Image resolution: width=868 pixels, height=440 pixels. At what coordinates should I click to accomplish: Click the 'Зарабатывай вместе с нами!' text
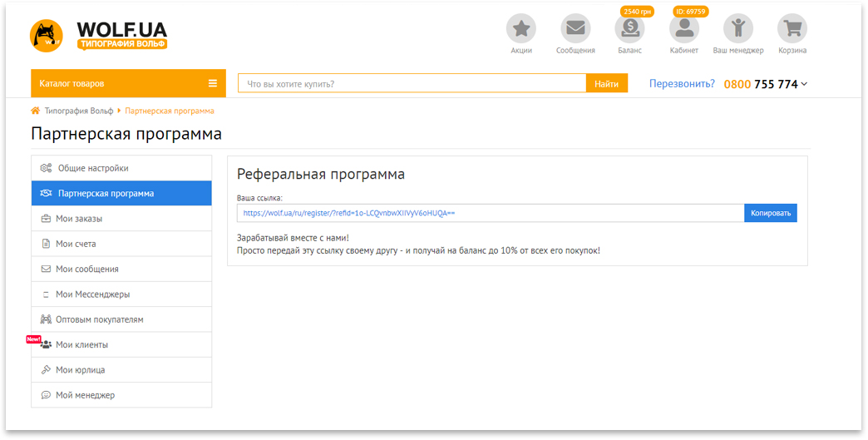tap(293, 238)
